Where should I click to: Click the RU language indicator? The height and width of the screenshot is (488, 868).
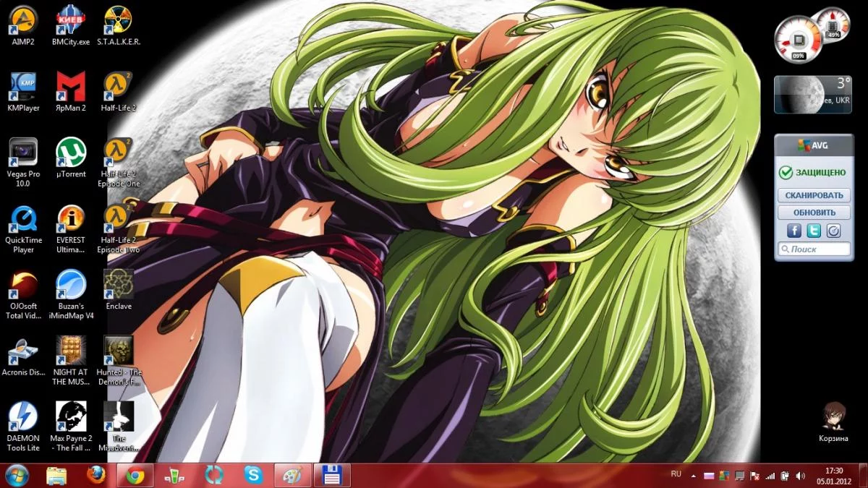[676, 474]
